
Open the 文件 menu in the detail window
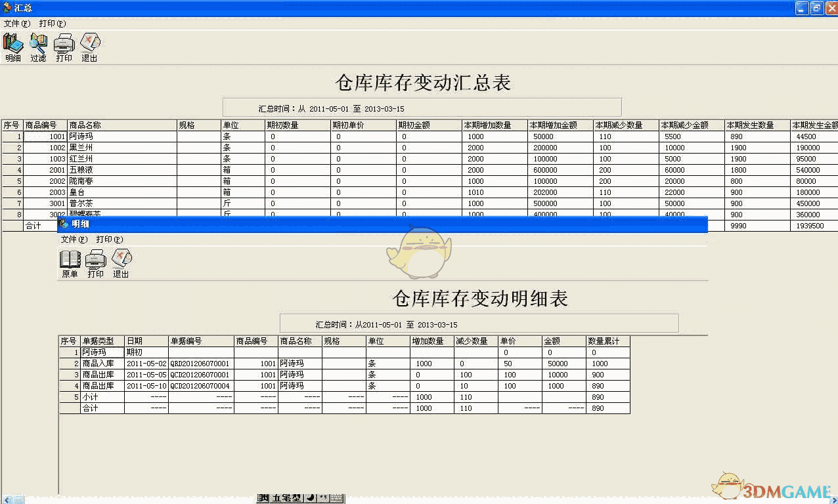[74, 240]
